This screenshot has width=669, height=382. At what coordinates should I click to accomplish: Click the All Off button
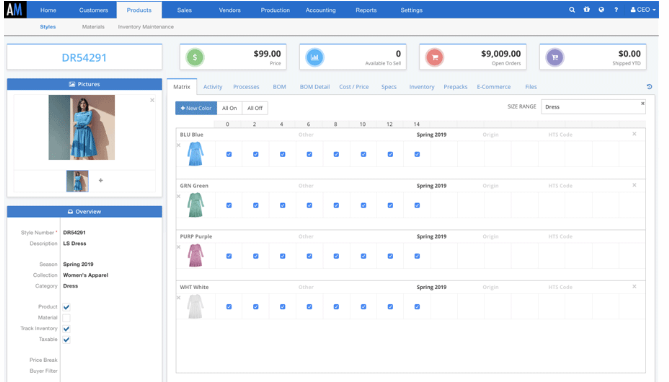coord(255,108)
